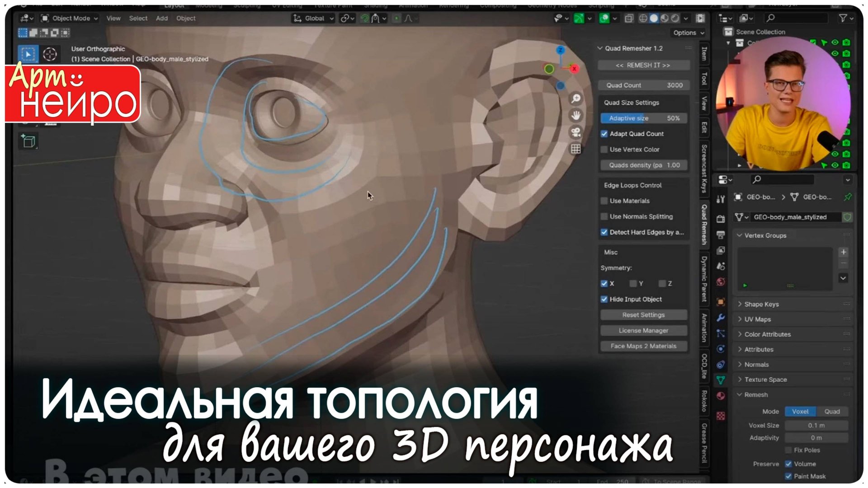Open Output Properties with the printer icon

tap(721, 233)
